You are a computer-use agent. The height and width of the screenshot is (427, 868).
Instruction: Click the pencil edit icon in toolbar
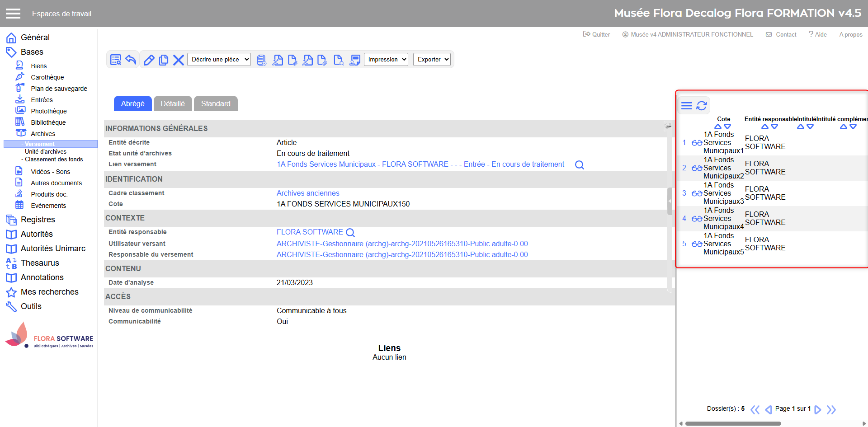click(x=149, y=60)
